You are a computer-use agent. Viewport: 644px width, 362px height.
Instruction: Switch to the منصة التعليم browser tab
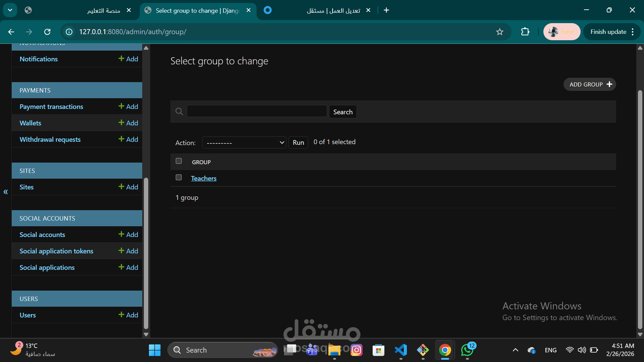101,10
